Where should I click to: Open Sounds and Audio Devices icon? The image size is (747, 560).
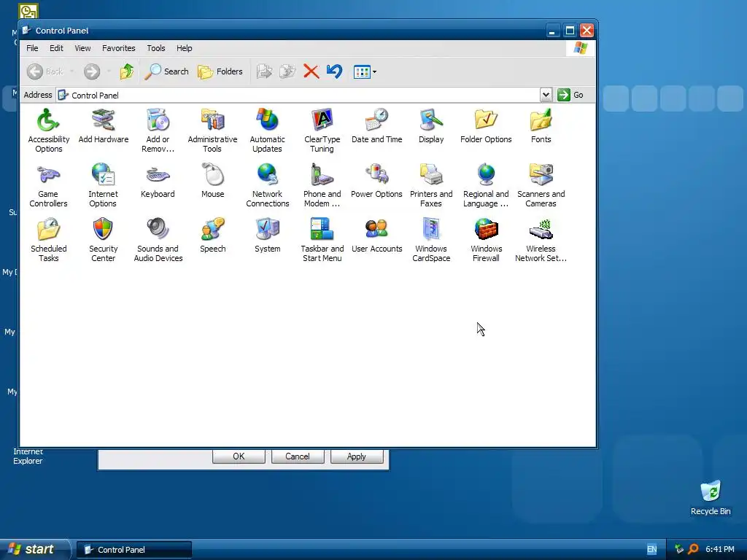click(158, 239)
